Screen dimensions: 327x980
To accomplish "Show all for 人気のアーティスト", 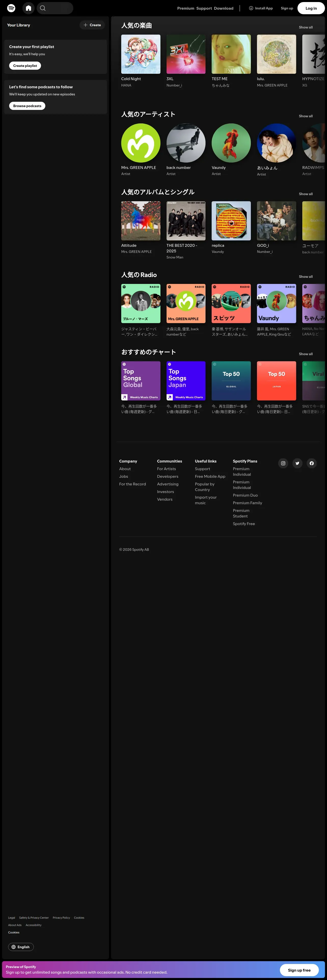I will pyautogui.click(x=306, y=116).
